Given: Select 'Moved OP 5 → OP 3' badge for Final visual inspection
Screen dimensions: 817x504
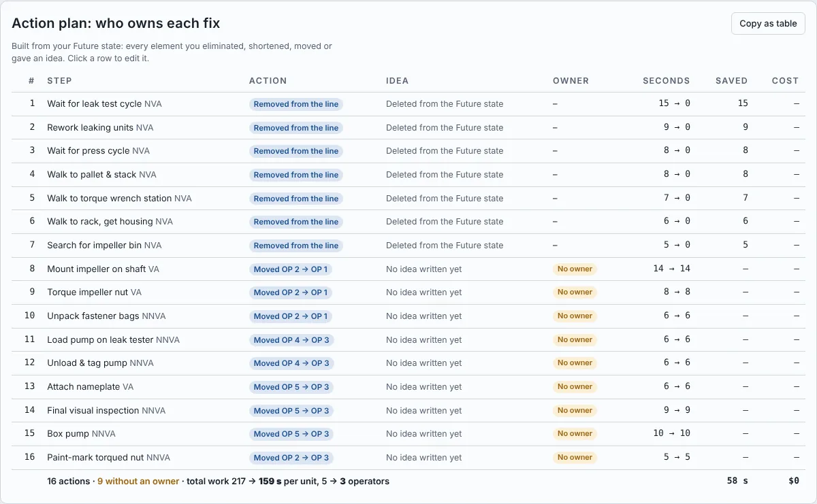Looking at the screenshot, I should click(291, 411).
